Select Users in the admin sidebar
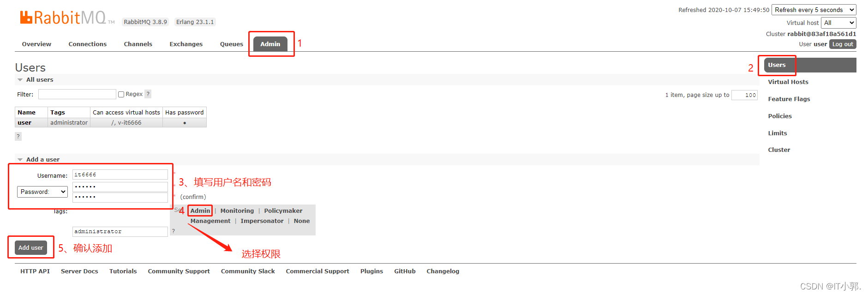The width and height of the screenshot is (868, 295). 810,65
